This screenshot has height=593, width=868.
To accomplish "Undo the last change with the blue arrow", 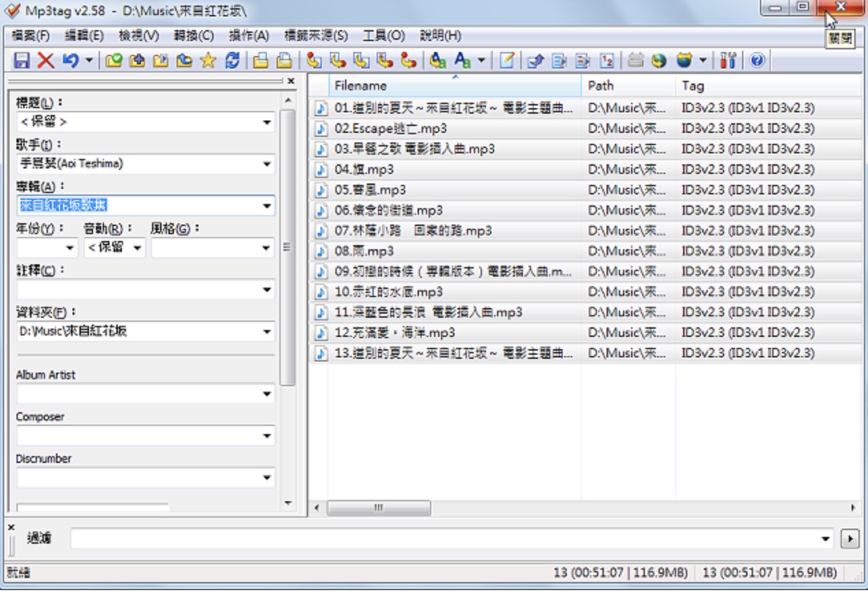I will [70, 61].
